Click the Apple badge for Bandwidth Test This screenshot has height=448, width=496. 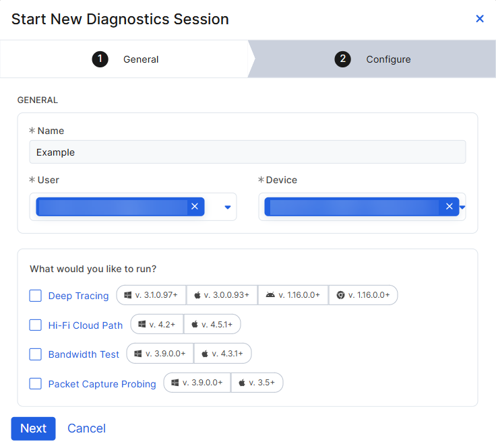tap(222, 354)
